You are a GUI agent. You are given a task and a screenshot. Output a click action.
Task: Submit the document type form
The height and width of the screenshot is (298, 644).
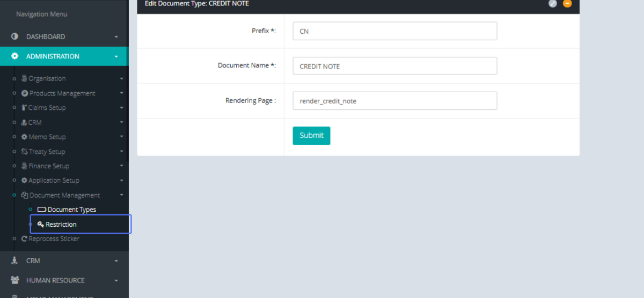tap(311, 136)
